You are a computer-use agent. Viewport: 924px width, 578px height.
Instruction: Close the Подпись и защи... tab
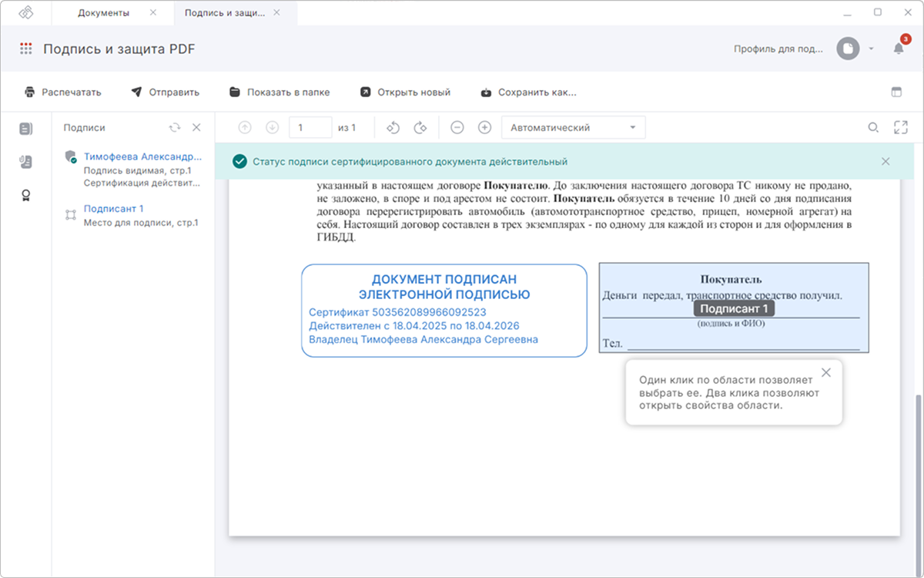[x=277, y=13]
